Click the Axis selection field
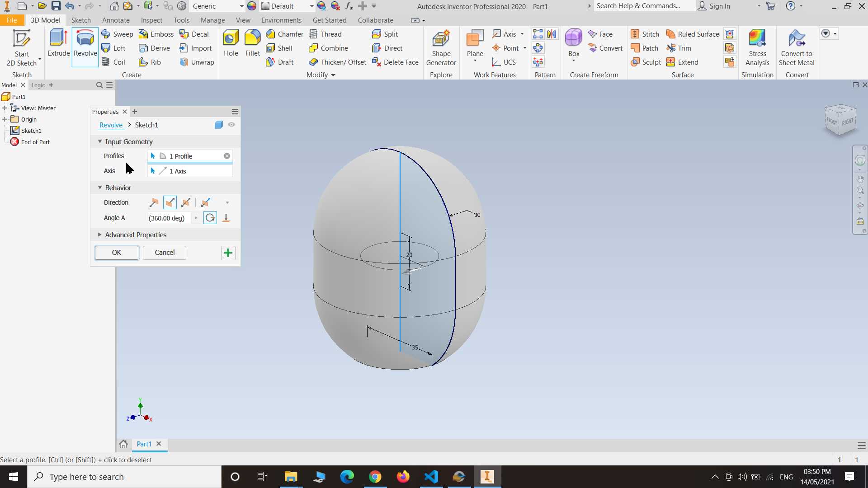 pyautogui.click(x=190, y=171)
